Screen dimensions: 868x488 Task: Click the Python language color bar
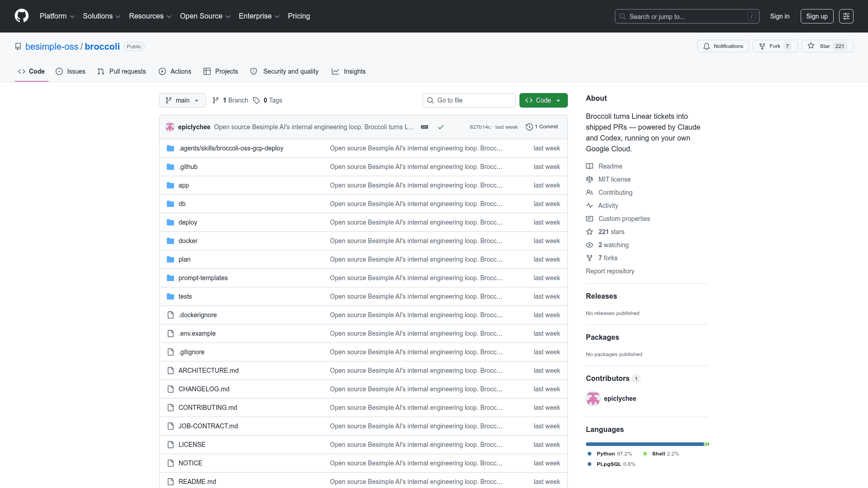pyautogui.click(x=644, y=444)
